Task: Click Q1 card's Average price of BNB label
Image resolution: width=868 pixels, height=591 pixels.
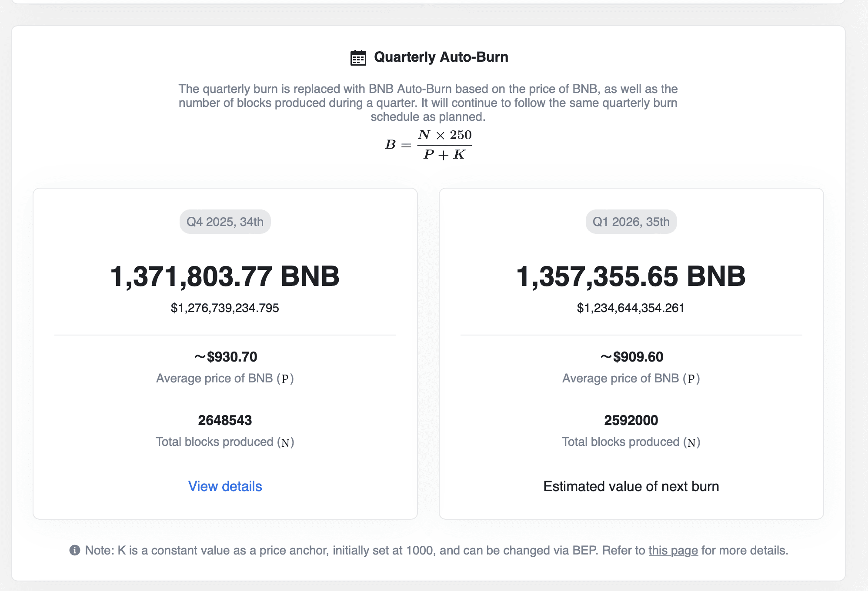Action: click(x=631, y=379)
